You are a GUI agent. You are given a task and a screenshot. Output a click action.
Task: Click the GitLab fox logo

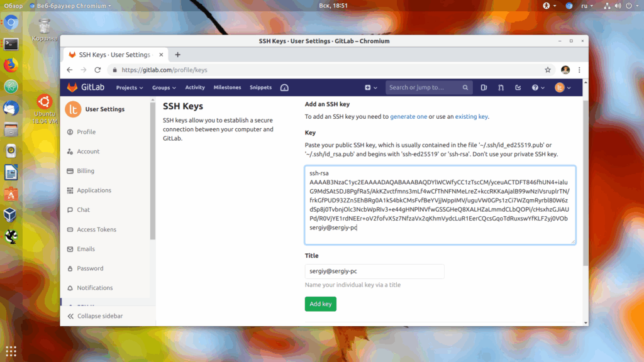click(x=72, y=87)
